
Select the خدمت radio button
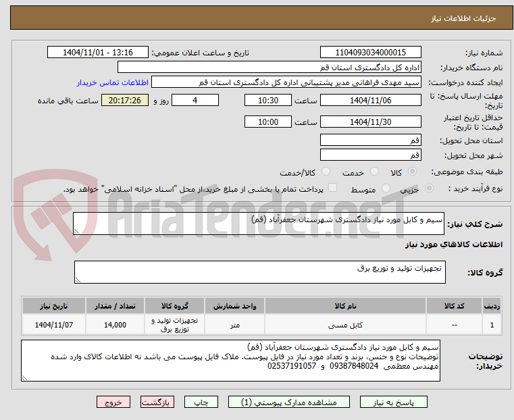tap(374, 172)
